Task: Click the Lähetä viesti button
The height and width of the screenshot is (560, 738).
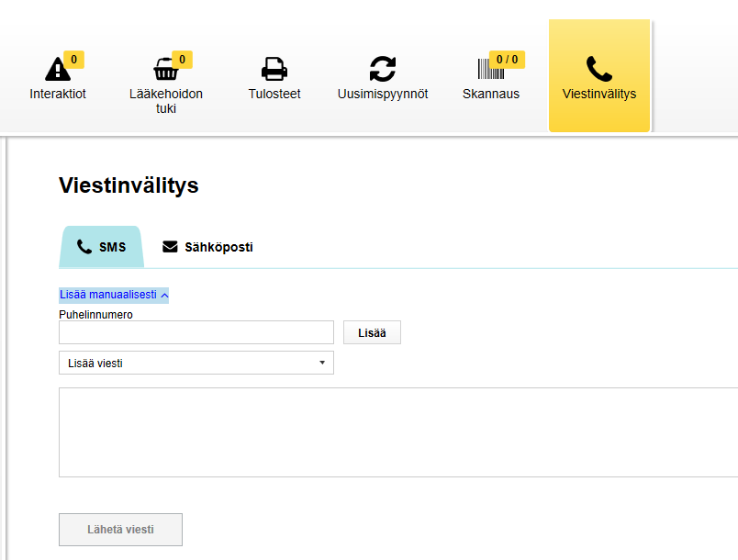Action: (120, 530)
